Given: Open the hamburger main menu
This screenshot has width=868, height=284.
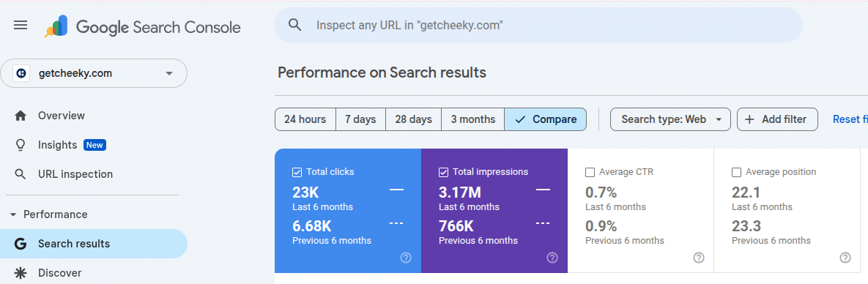Looking at the screenshot, I should pyautogui.click(x=21, y=26).
